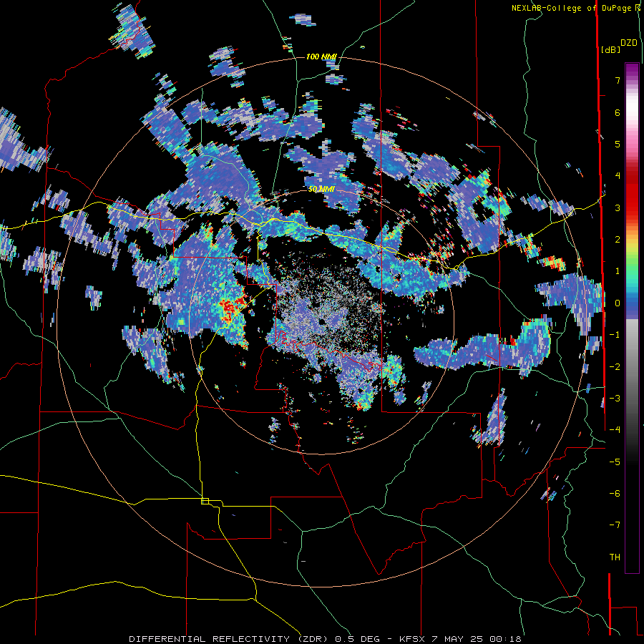Click the -5 value on the color scale
644x644 pixels.
pos(615,462)
